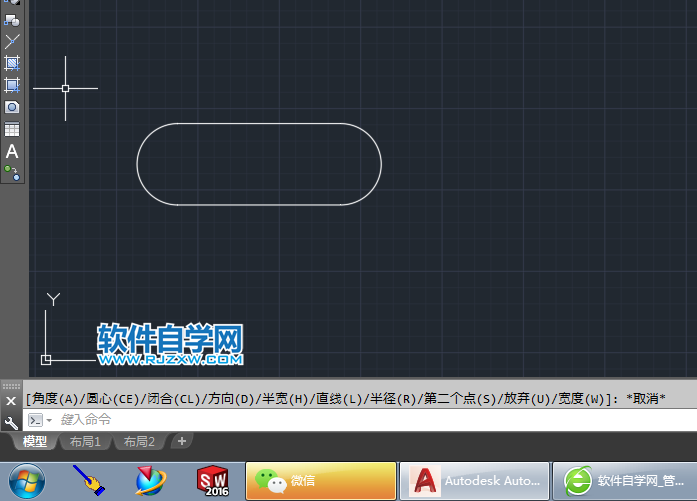Switch to the 布局1 tab
This screenshot has width=697, height=501.
click(x=85, y=441)
